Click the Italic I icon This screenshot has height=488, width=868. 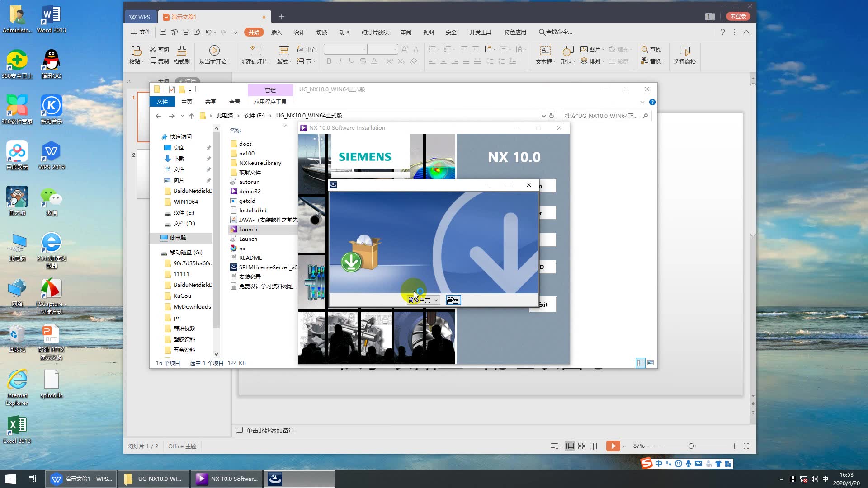[x=340, y=61]
